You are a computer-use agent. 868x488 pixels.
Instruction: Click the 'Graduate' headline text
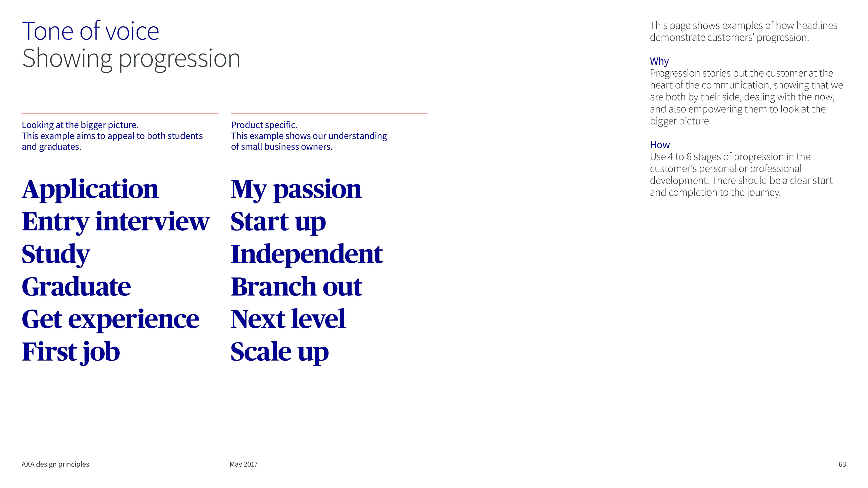click(76, 287)
